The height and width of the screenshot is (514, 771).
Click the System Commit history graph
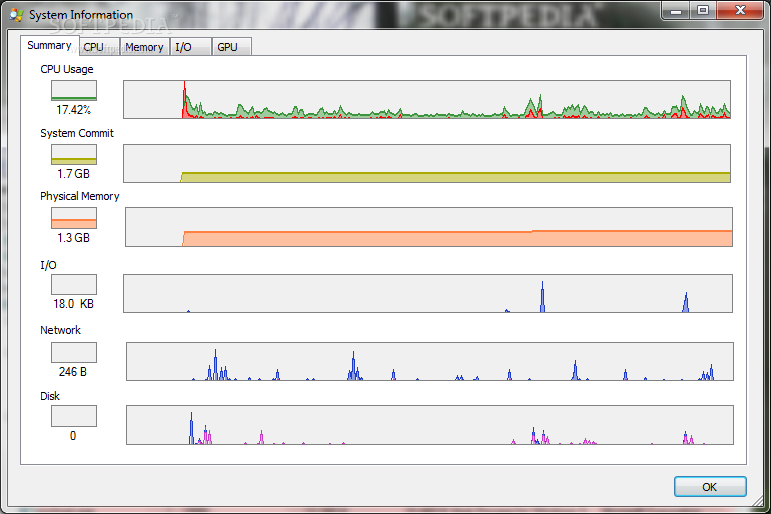(x=427, y=164)
